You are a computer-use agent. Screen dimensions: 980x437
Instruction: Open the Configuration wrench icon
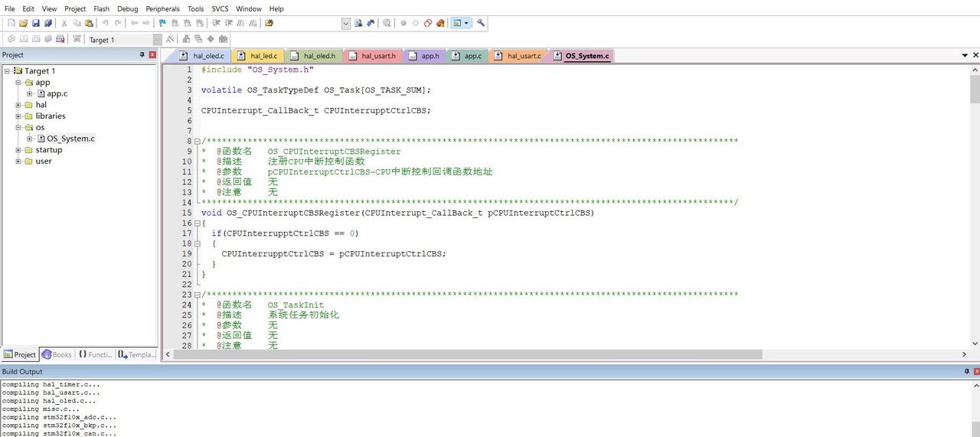pyautogui.click(x=481, y=23)
